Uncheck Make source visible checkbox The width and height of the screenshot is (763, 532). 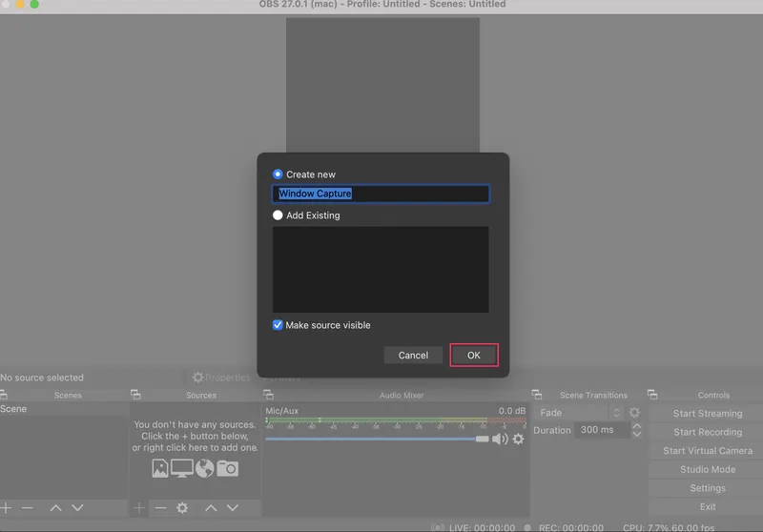click(278, 325)
